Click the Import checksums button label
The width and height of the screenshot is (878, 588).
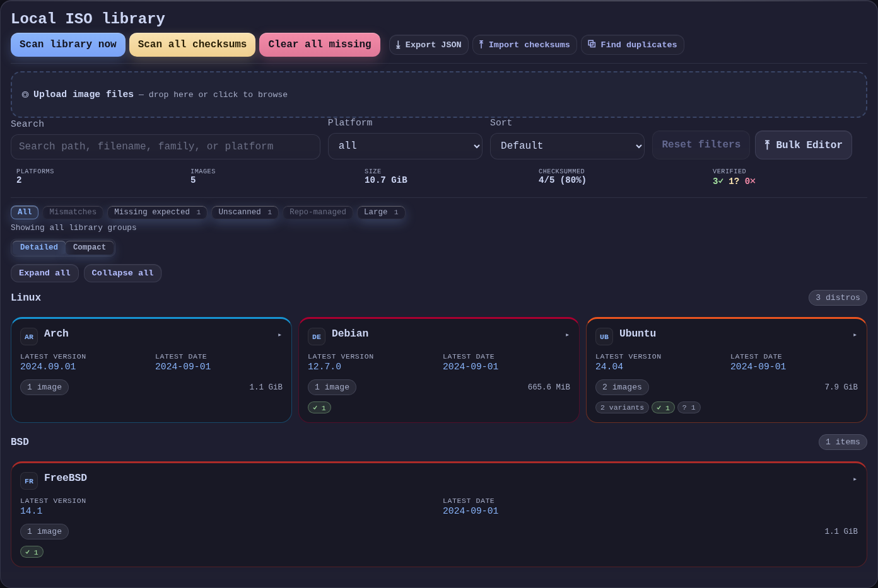[529, 45]
